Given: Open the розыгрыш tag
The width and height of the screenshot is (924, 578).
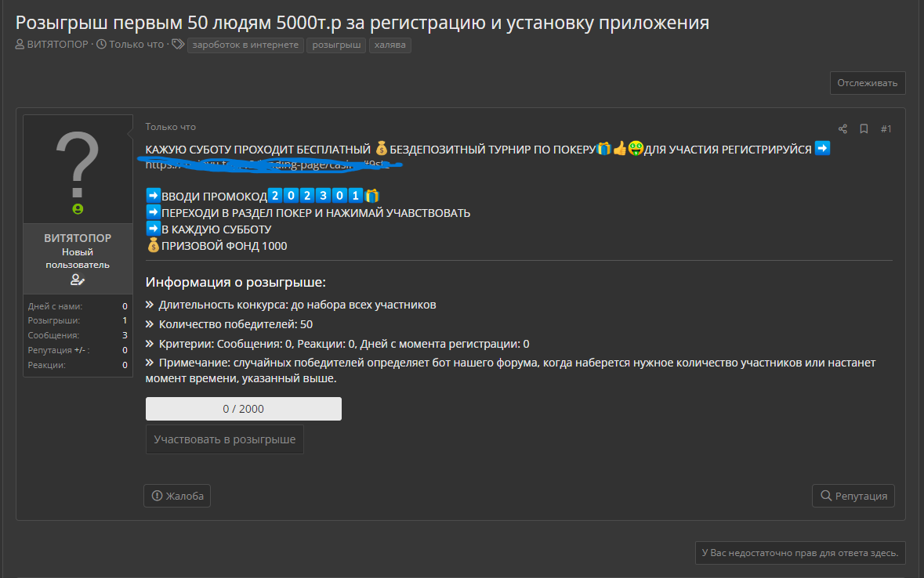Looking at the screenshot, I should [x=336, y=45].
